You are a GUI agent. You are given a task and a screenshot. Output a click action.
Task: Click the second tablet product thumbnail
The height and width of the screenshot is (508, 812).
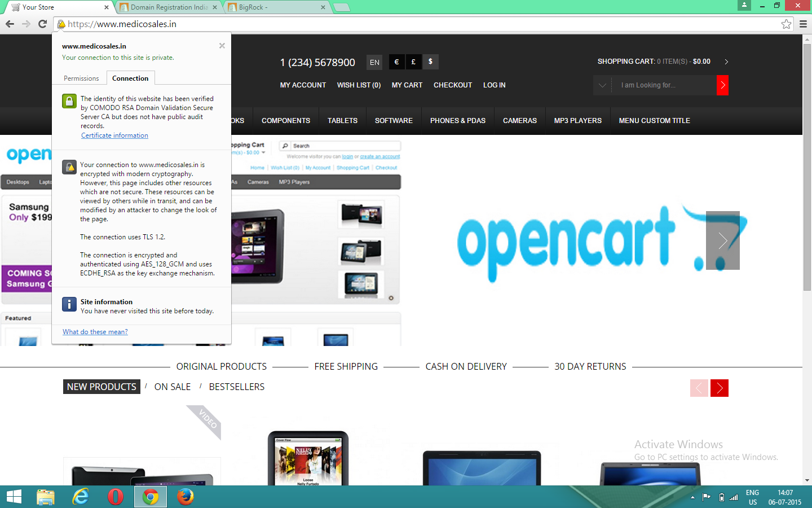coord(308,458)
